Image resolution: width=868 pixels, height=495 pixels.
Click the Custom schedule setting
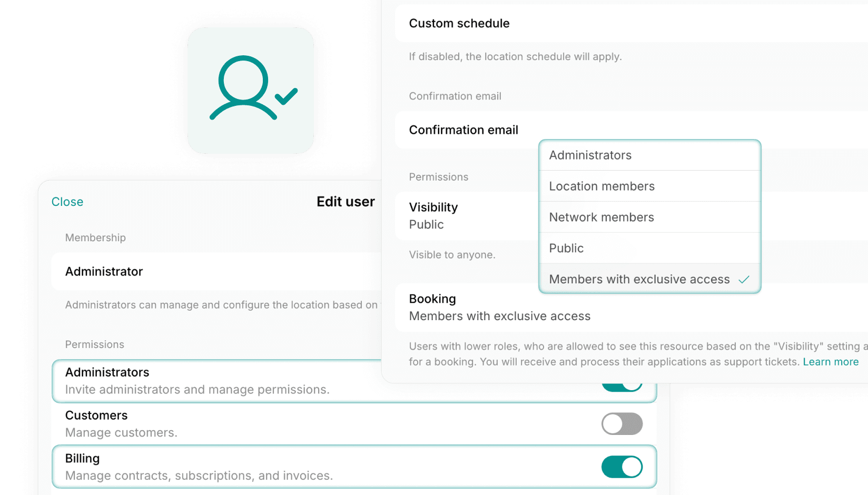coord(459,23)
